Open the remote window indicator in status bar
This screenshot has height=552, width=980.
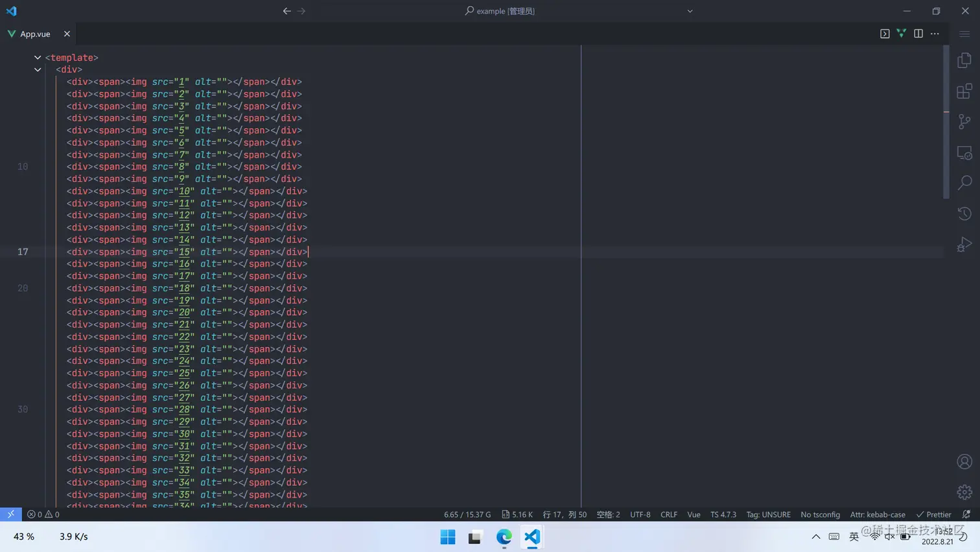(11, 514)
